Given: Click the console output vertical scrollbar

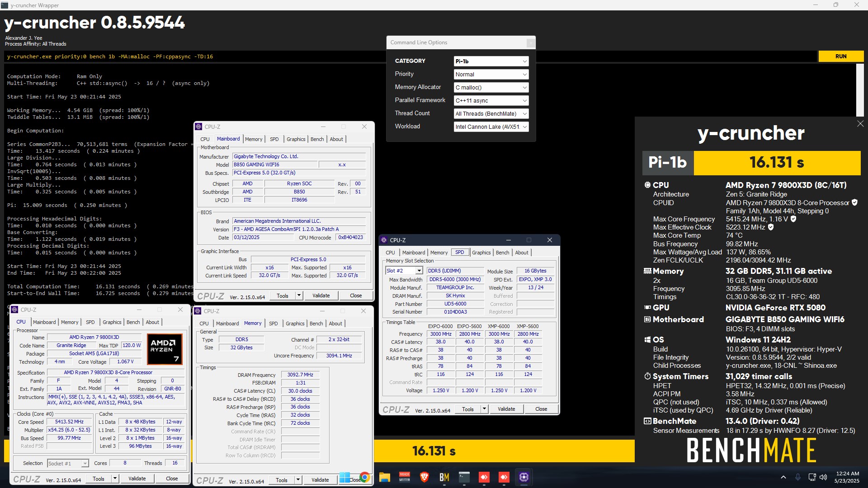Looking at the screenshot, I should (x=860, y=90).
